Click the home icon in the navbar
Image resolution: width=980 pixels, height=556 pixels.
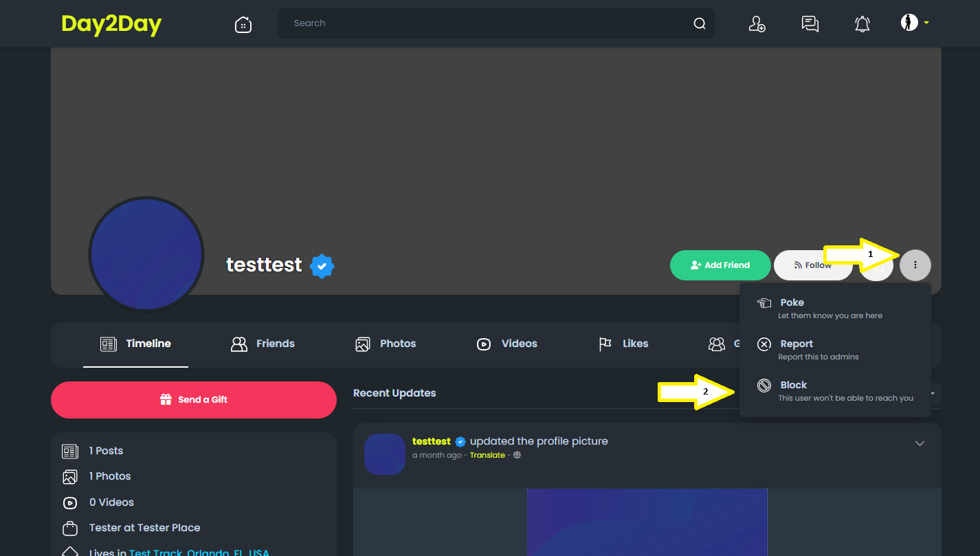tap(243, 24)
